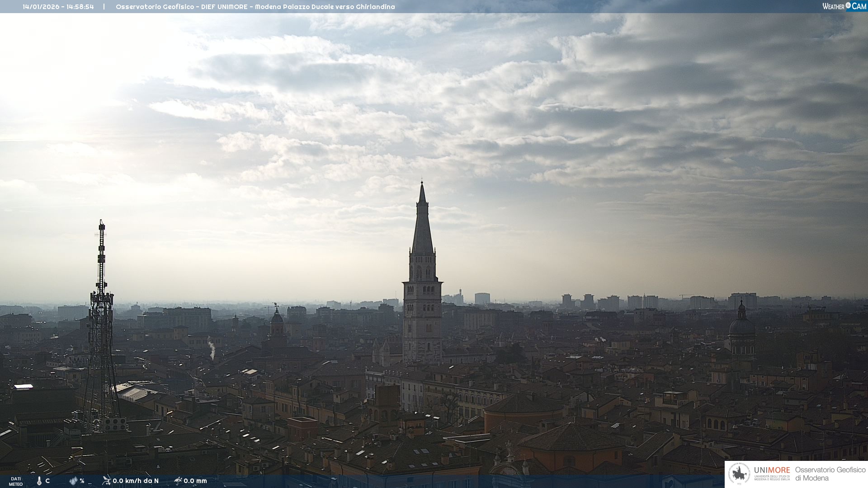Click the Osservatorio Geofisico camera title text
This screenshot has height=488, width=868.
[255, 7]
